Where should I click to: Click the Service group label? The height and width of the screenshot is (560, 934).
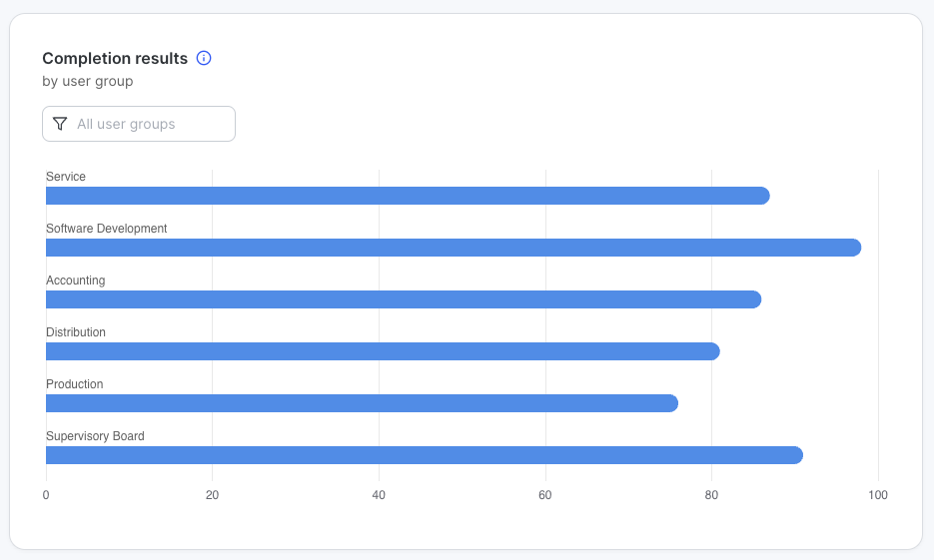(66, 177)
